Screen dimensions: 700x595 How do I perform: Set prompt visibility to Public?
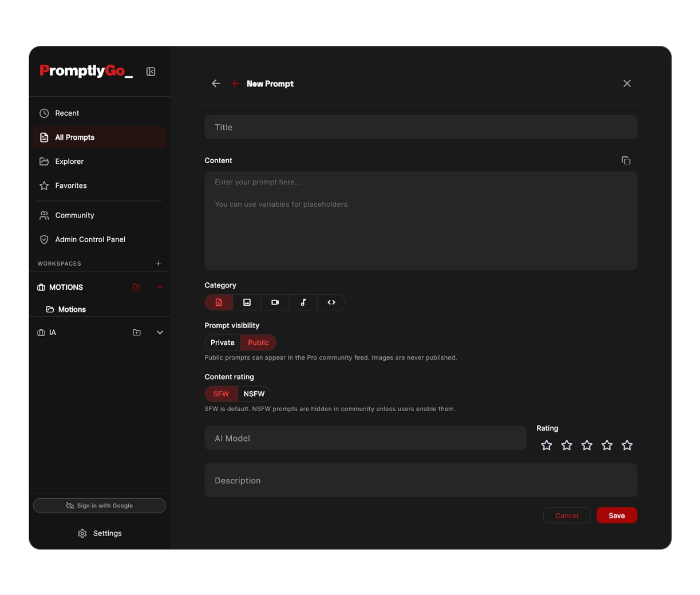point(258,342)
